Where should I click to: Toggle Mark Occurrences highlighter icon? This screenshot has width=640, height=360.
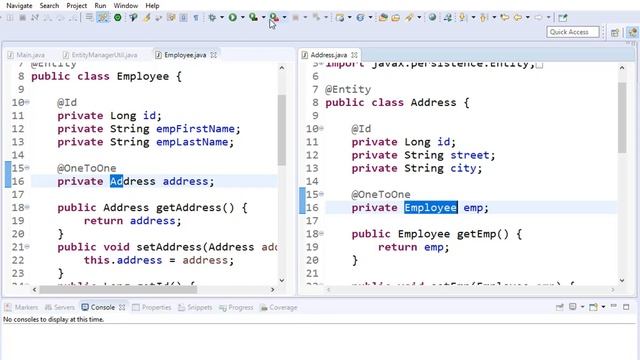147,18
